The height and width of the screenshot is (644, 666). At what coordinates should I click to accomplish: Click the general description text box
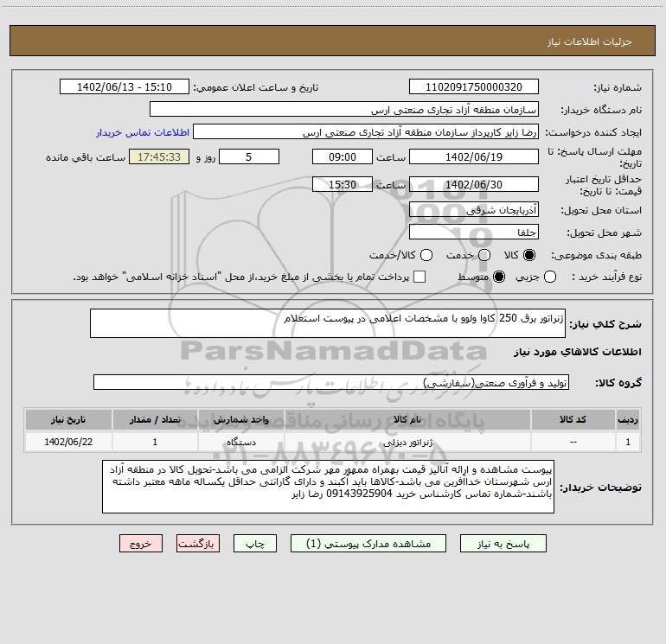click(x=328, y=323)
